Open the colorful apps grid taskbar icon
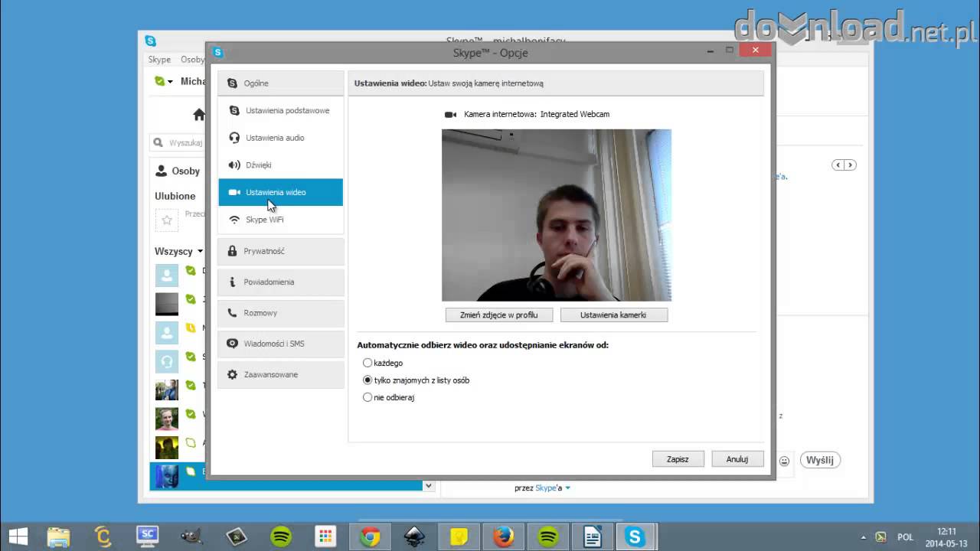This screenshot has width=980, height=551. [326, 537]
